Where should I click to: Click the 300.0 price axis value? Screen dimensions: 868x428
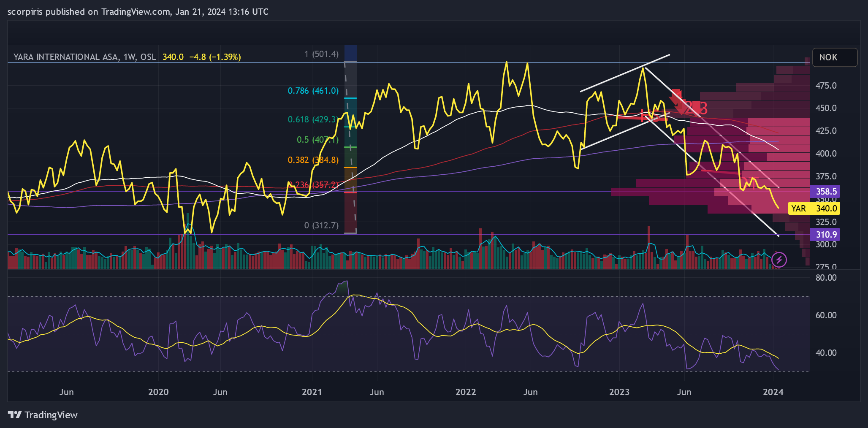coord(826,244)
